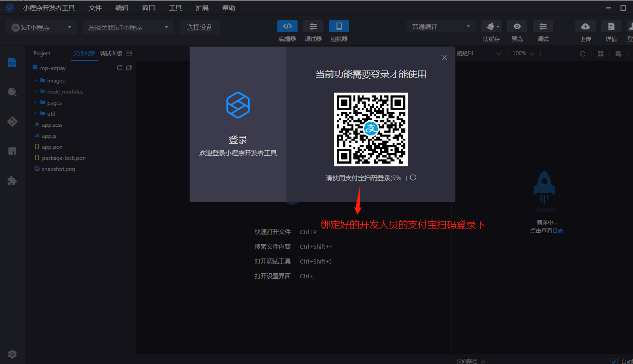The image size is (633, 364).
Task: Open snapshot.png file
Action: 58,169
